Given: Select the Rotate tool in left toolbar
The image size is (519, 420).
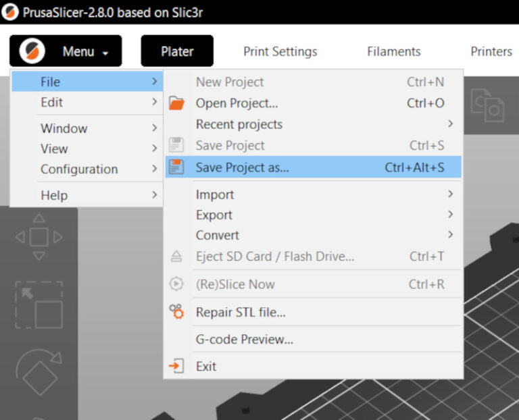Looking at the screenshot, I should coord(39,371).
